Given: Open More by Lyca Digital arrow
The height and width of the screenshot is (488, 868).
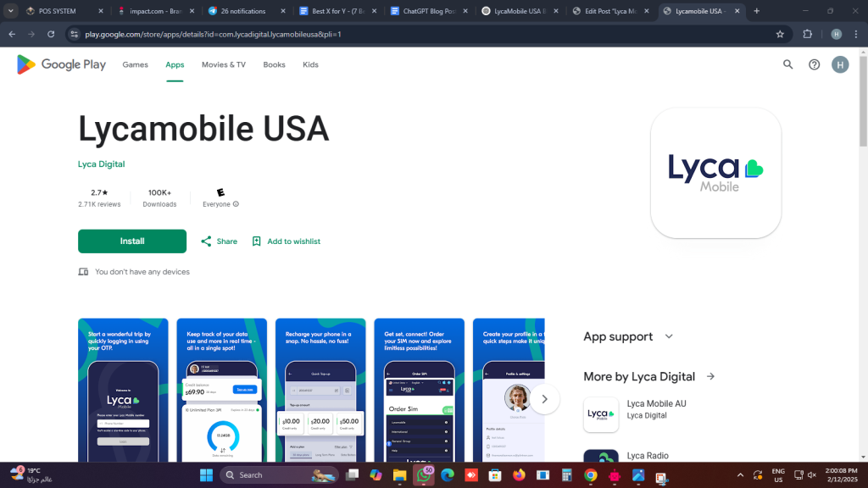Looking at the screenshot, I should tap(711, 377).
